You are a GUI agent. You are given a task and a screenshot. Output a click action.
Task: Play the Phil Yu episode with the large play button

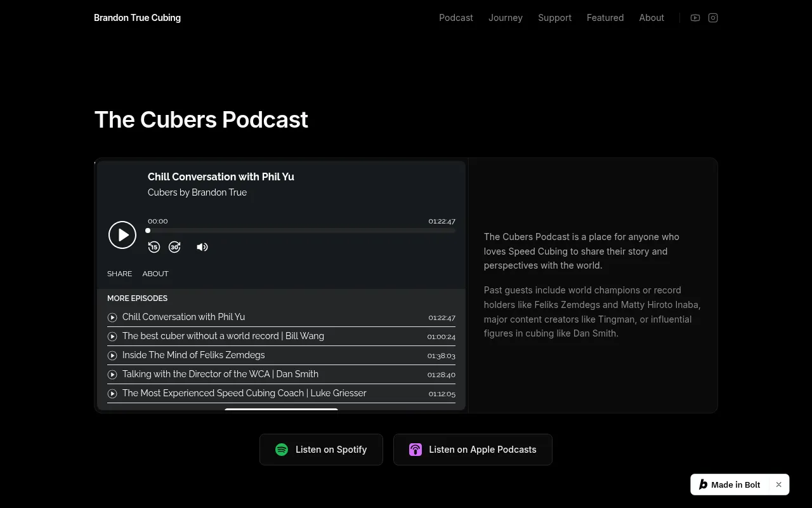[x=122, y=235]
